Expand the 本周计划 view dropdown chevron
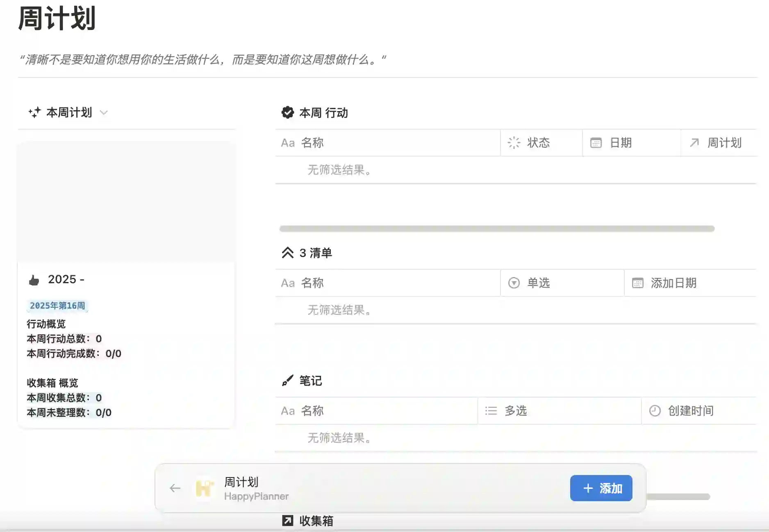Screen dimensions: 769x532 tap(104, 112)
